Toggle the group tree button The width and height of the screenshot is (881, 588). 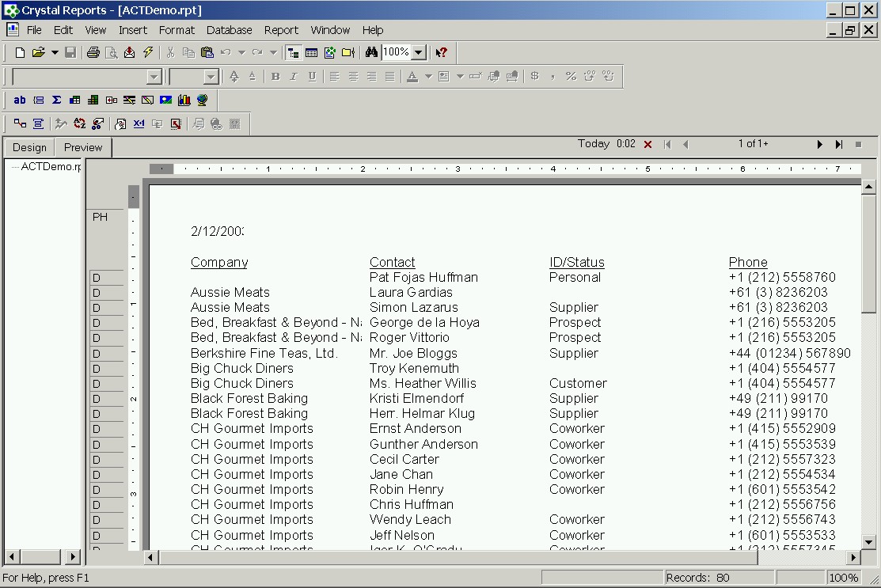(x=293, y=53)
